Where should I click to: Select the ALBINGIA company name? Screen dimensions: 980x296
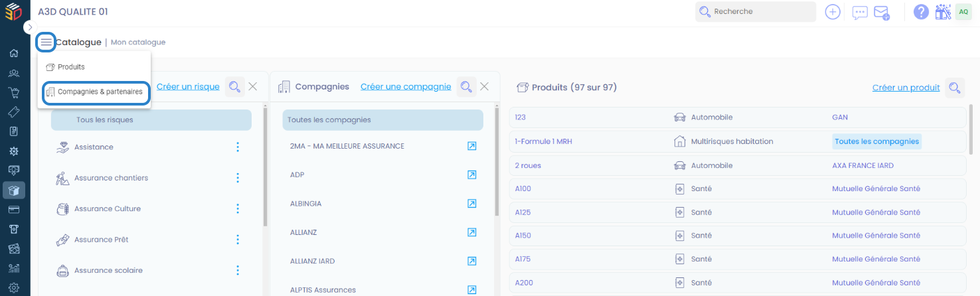(x=305, y=204)
